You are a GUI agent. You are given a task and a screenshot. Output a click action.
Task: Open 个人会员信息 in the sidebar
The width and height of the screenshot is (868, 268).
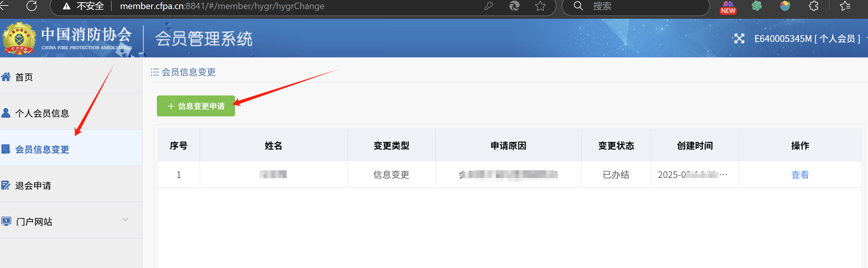point(42,113)
